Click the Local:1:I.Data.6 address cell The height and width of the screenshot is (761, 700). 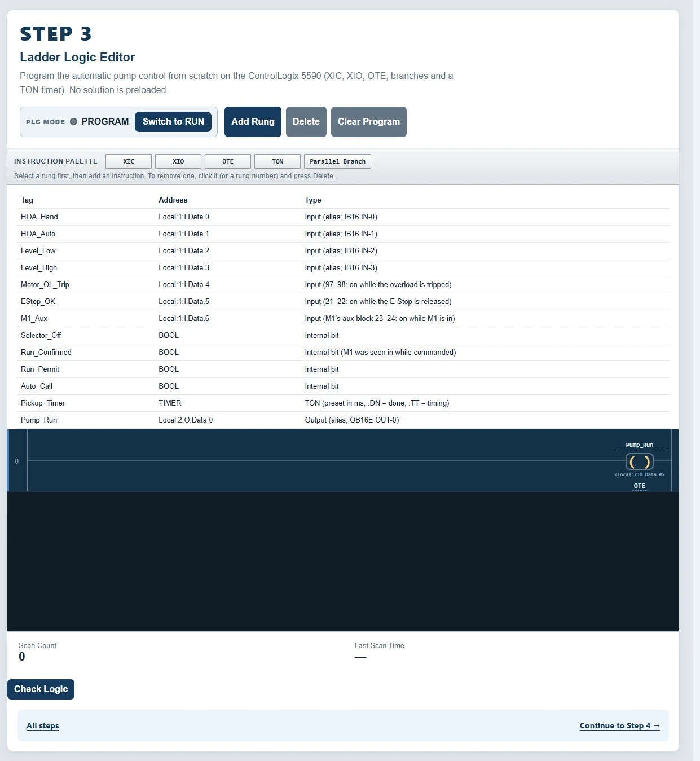click(x=184, y=319)
